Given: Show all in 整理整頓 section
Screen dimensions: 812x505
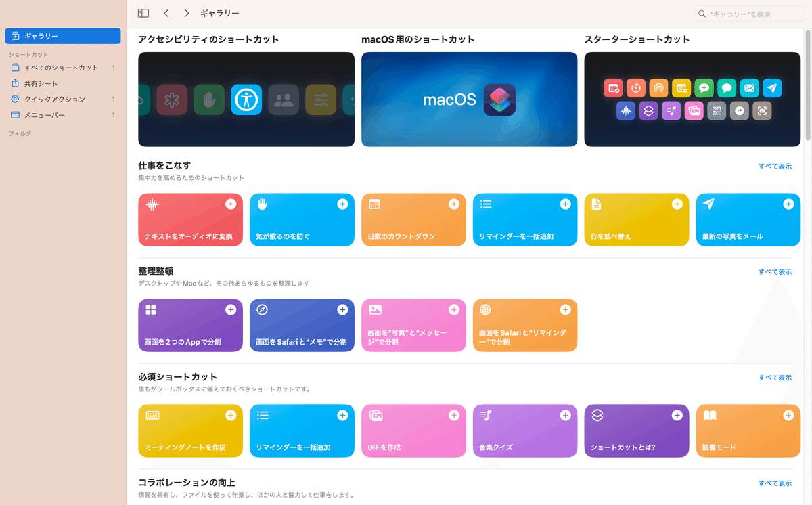Looking at the screenshot, I should [775, 271].
